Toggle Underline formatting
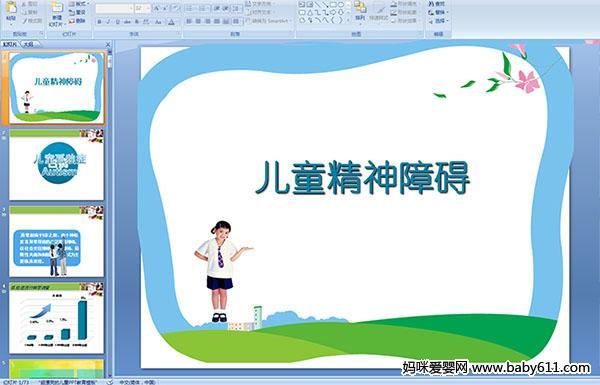Image resolution: width=600 pixels, height=385 pixels. 117,22
